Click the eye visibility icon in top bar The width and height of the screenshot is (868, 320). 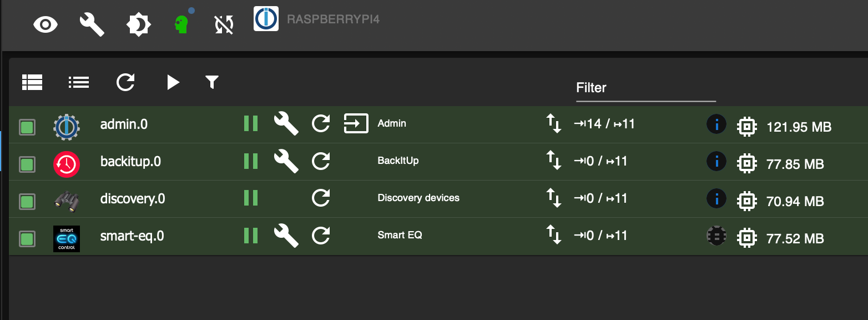[46, 25]
